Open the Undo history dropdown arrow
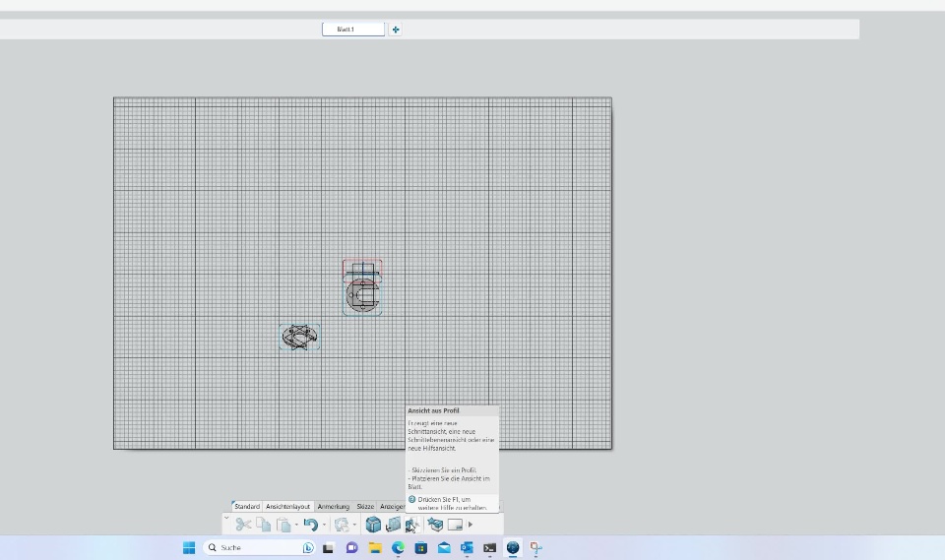The height and width of the screenshot is (560, 945). coord(324,525)
